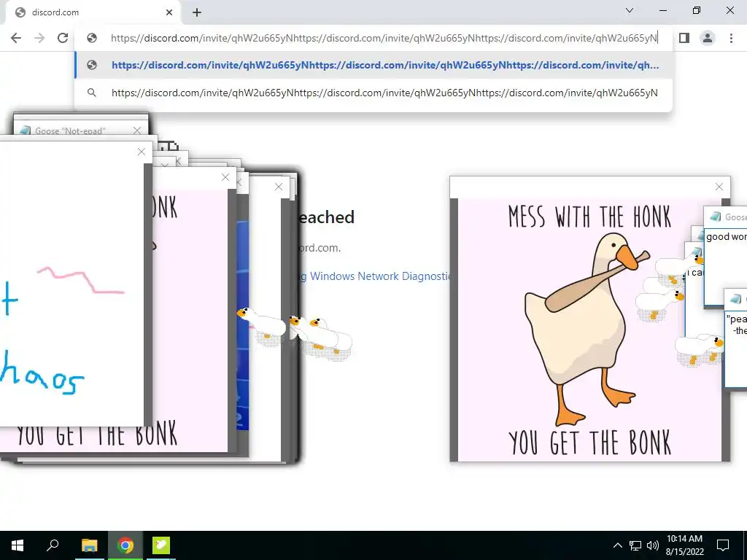Open taskbar search magnifier
The image size is (747, 560).
pyautogui.click(x=53, y=545)
